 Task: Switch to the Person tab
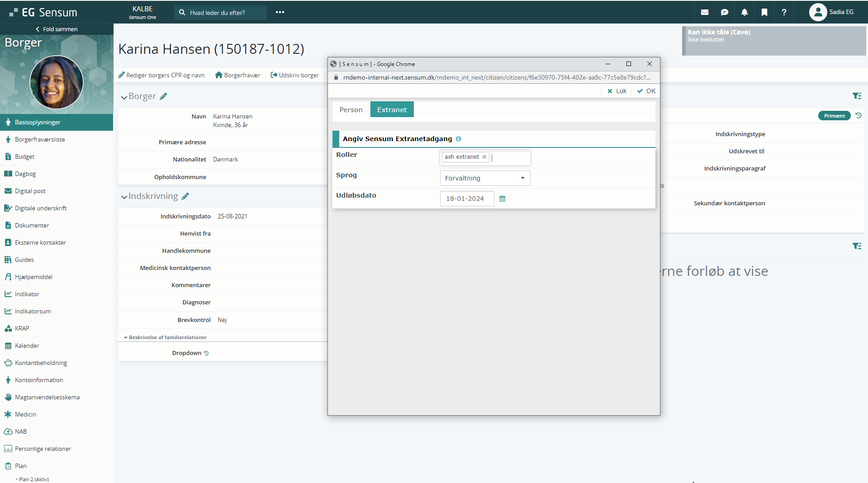click(x=351, y=109)
